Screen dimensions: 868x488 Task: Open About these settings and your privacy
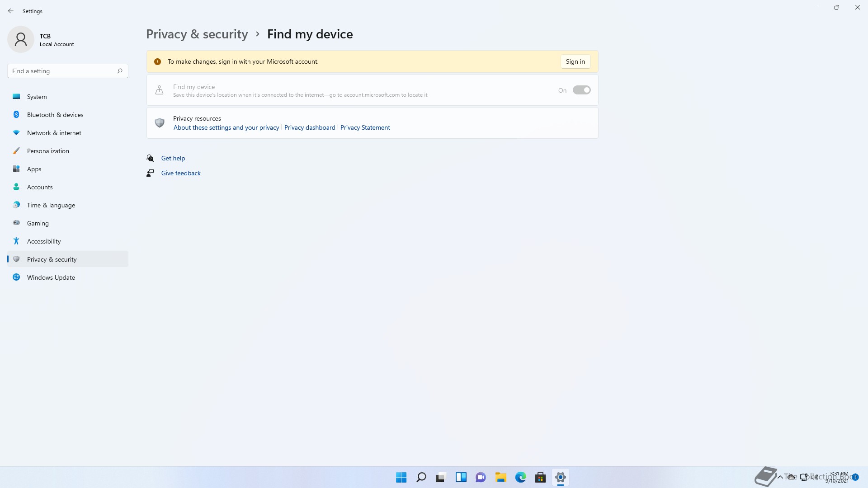[x=226, y=127]
